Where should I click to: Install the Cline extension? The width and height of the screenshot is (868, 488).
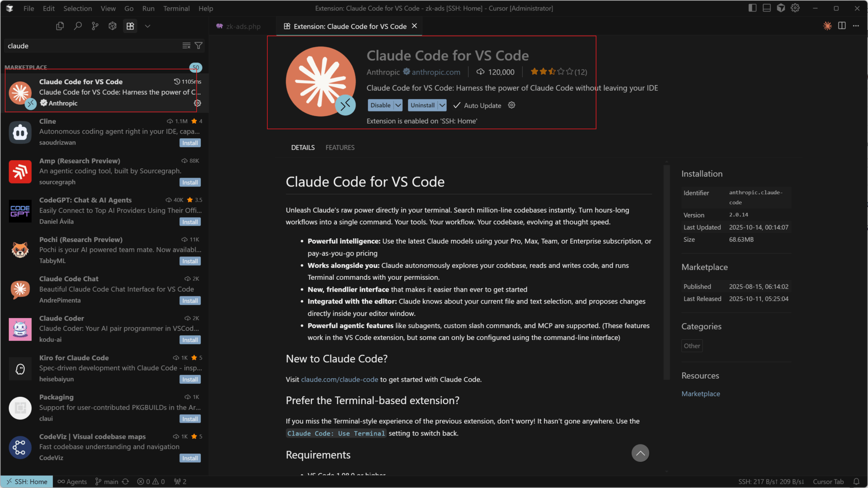point(190,143)
